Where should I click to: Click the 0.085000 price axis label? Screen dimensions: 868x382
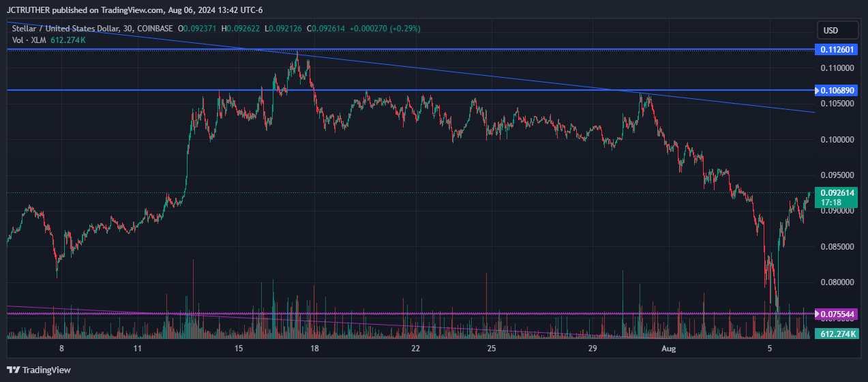[x=837, y=247]
